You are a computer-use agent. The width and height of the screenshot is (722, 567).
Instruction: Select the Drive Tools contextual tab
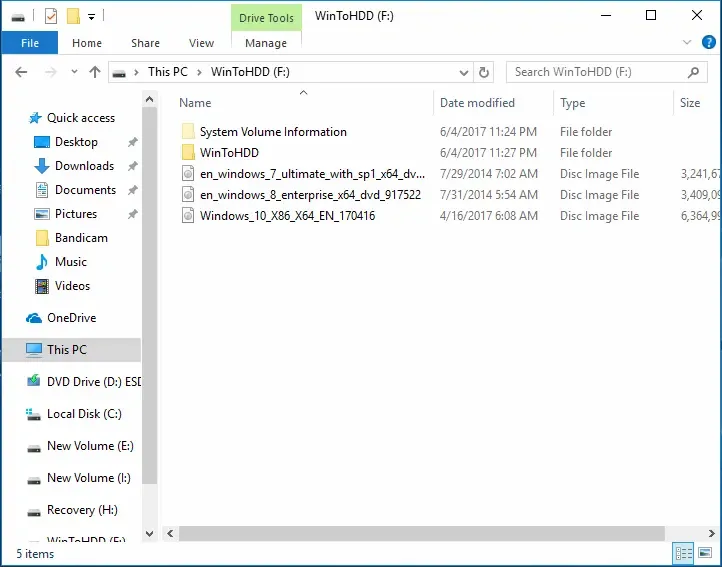[x=266, y=18]
